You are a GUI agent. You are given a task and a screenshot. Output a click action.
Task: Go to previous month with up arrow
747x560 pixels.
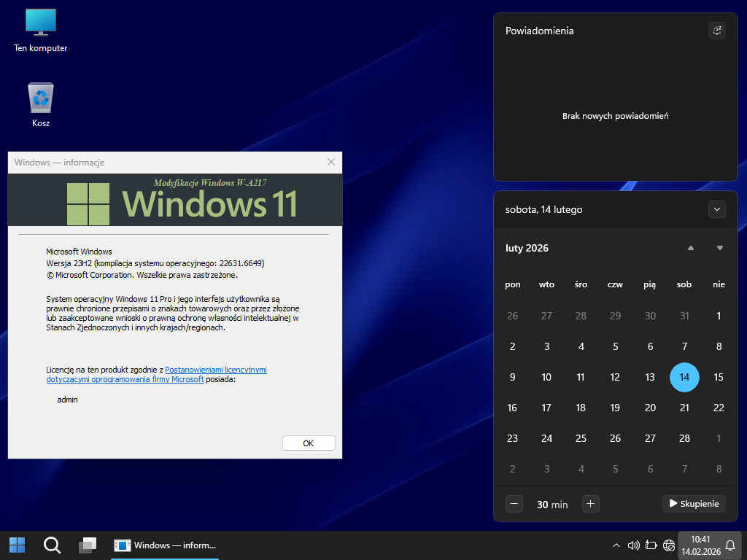tap(690, 248)
